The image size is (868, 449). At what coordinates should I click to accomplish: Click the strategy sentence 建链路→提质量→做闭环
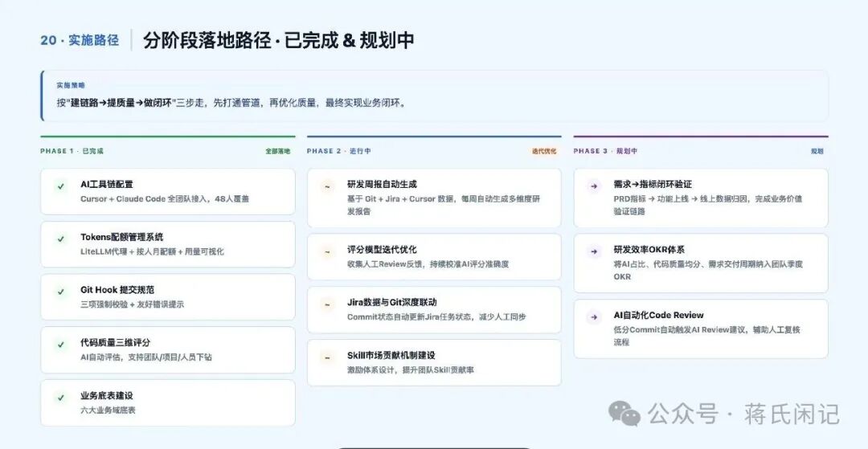(231, 102)
